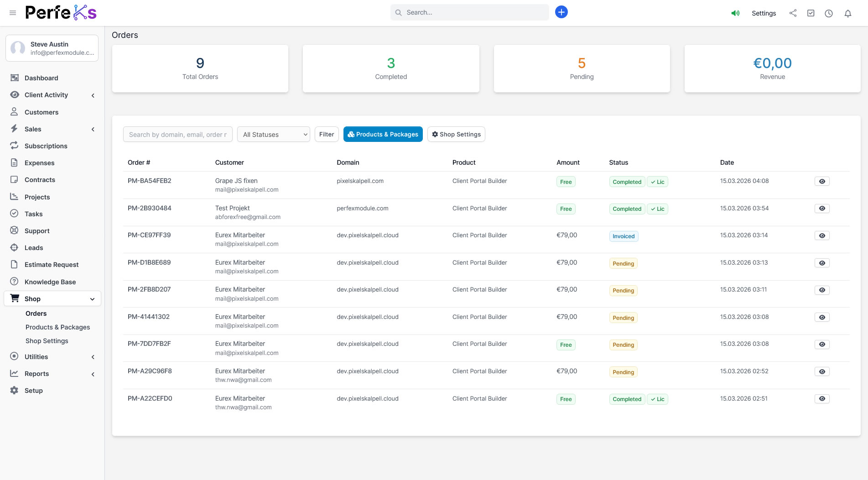Click the blue plus quick-create icon
Screen dimensions: 868x480
click(x=561, y=12)
